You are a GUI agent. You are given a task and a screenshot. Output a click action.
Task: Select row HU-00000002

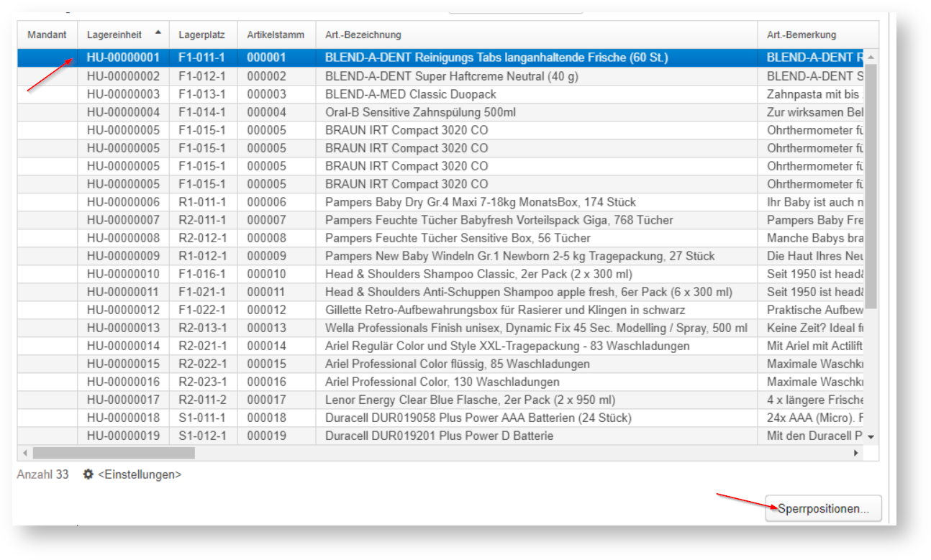coord(440,76)
